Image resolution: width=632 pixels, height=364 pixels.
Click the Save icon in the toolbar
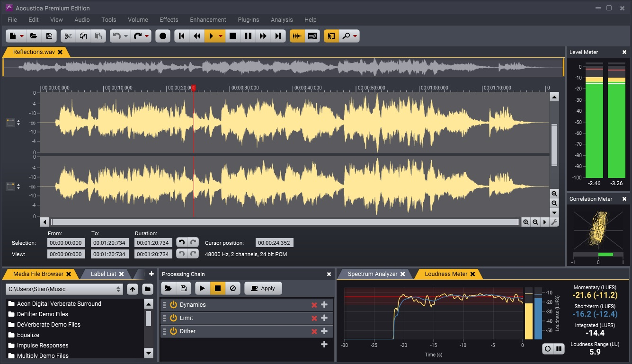point(49,36)
